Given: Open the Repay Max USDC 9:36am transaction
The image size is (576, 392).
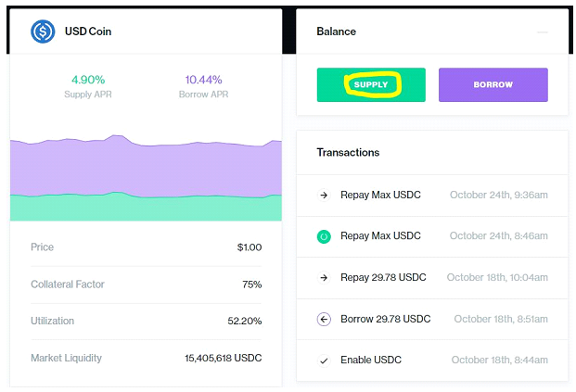Looking at the screenshot, I should (380, 196).
